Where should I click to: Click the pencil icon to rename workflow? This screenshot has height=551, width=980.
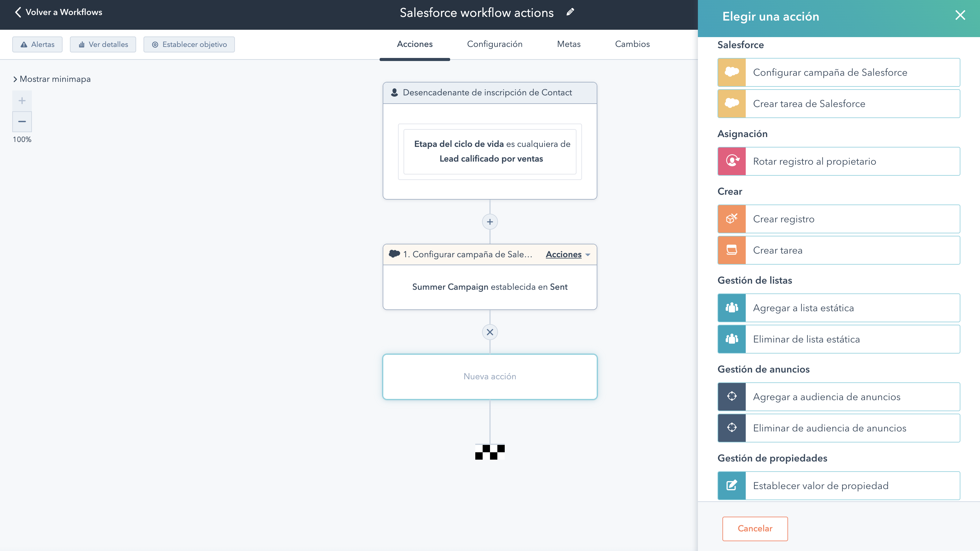570,12
